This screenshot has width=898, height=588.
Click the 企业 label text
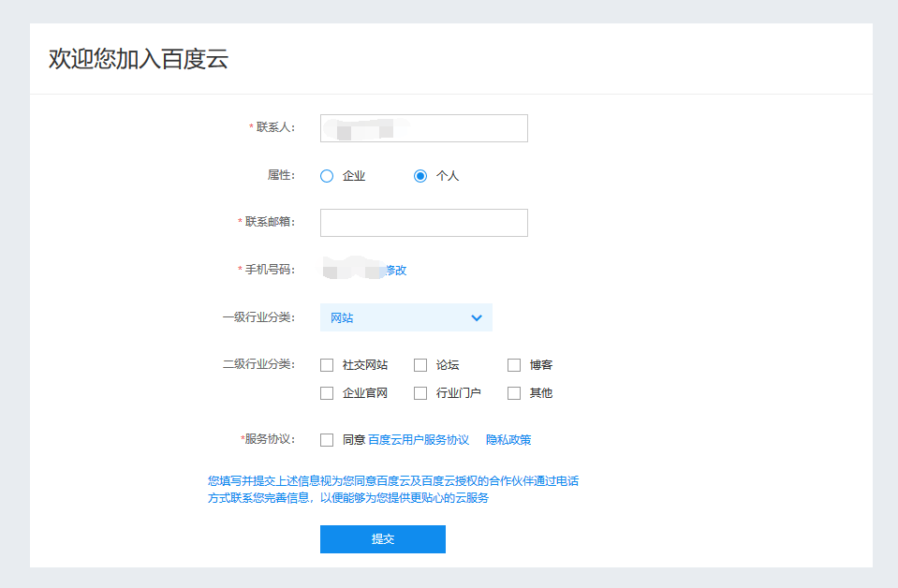coord(354,176)
